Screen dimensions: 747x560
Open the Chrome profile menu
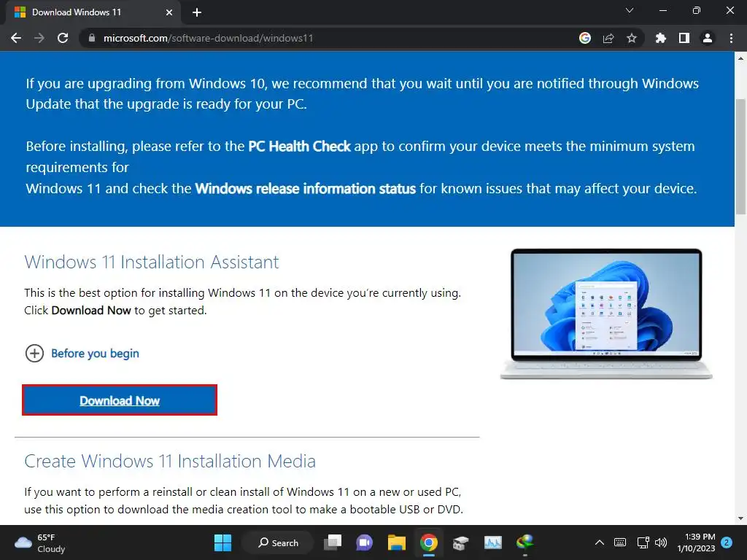pyautogui.click(x=708, y=38)
